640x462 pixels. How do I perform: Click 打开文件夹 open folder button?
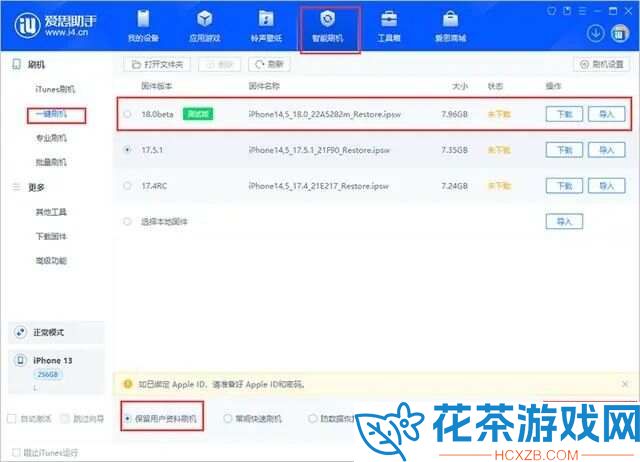coord(157,64)
